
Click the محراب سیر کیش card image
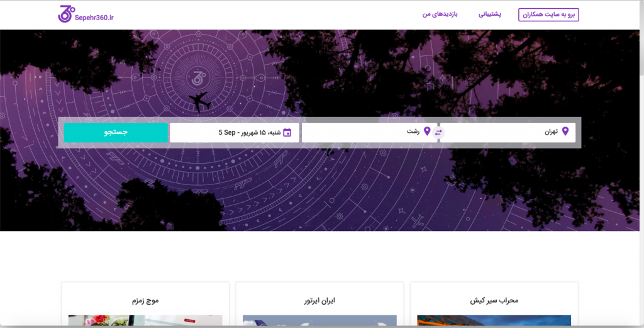(x=494, y=320)
